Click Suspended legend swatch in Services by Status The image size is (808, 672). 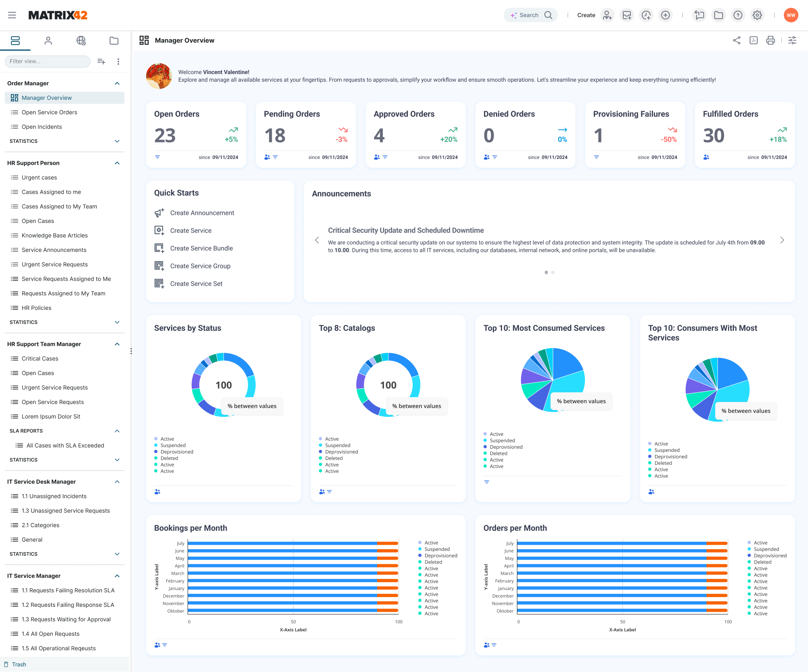(156, 445)
